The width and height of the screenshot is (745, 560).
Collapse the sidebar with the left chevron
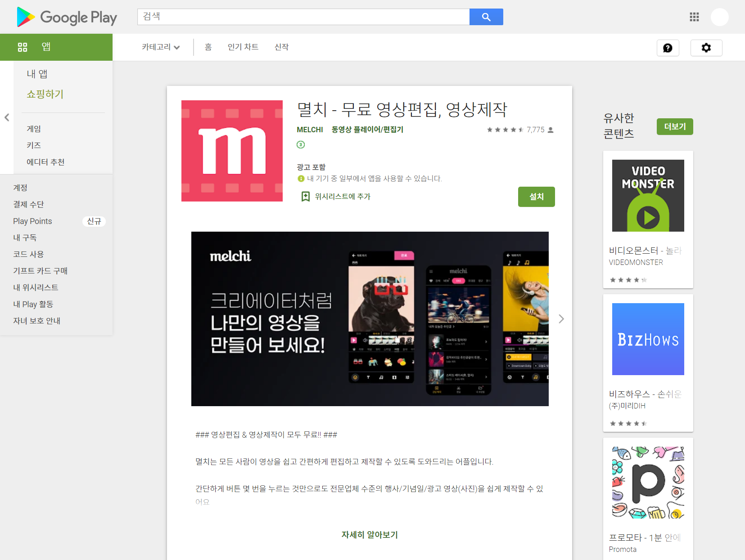click(x=7, y=117)
